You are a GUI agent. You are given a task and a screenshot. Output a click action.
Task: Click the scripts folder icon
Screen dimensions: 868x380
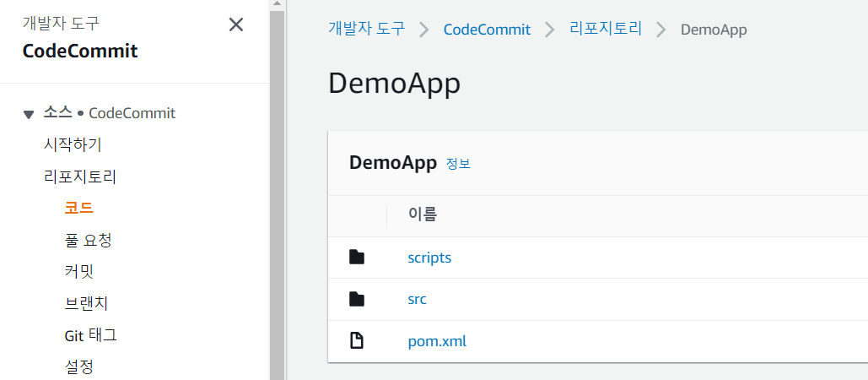coord(357,258)
